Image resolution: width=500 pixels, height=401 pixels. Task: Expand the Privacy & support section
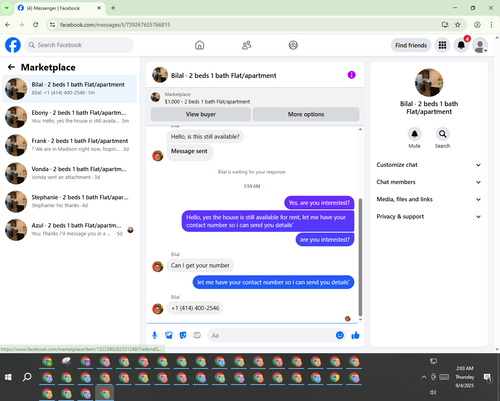point(429,217)
